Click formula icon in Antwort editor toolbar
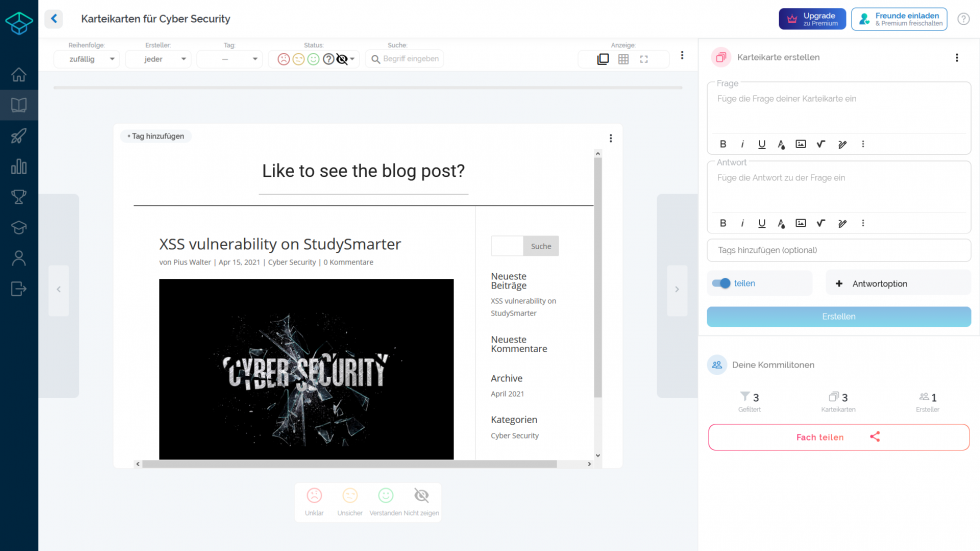 pos(821,223)
